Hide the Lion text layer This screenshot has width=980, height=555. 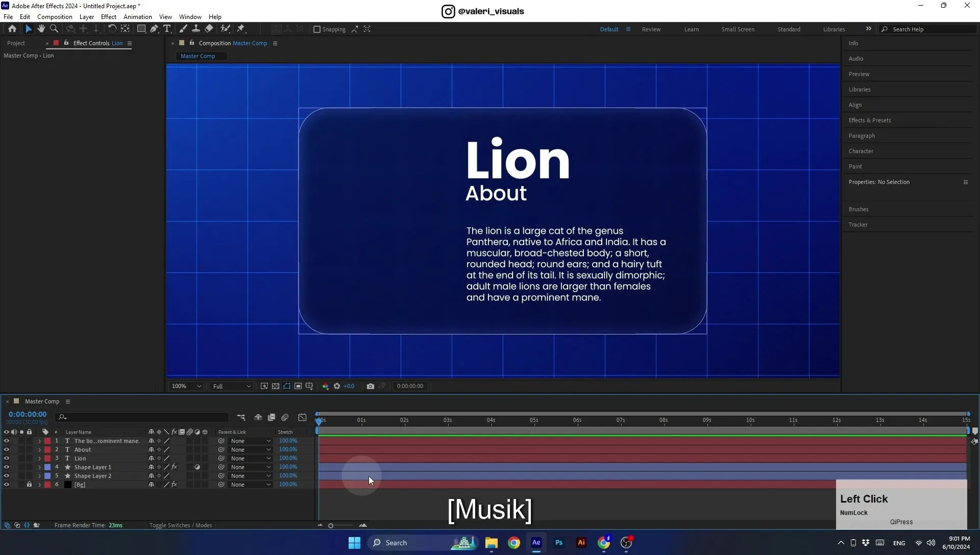tap(6, 459)
